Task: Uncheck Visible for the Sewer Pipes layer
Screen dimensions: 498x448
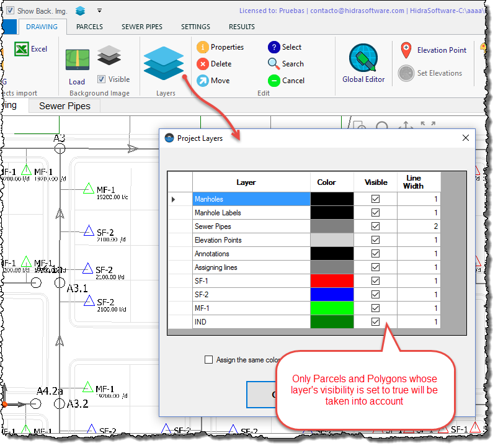Action: pyautogui.click(x=376, y=226)
